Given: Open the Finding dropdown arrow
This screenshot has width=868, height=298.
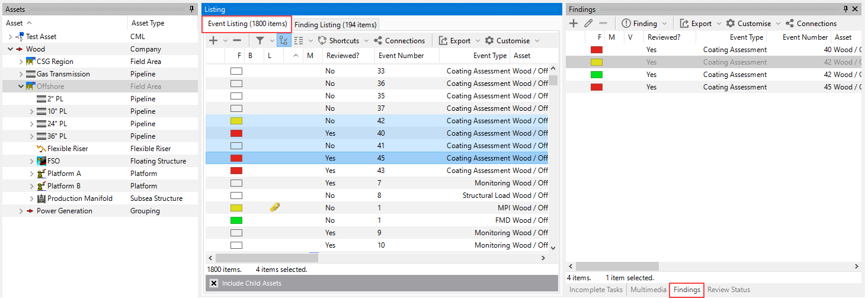Looking at the screenshot, I should point(664,24).
